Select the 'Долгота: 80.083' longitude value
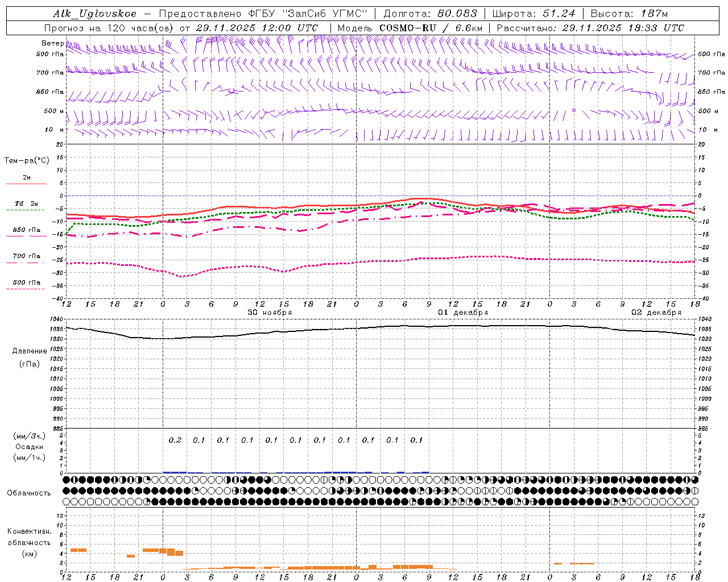728x582 pixels. coord(431,14)
